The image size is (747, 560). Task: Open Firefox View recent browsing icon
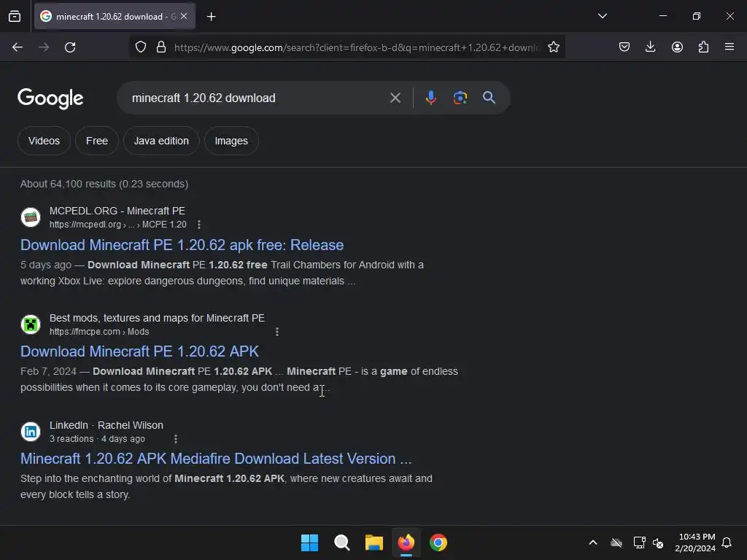coord(15,17)
